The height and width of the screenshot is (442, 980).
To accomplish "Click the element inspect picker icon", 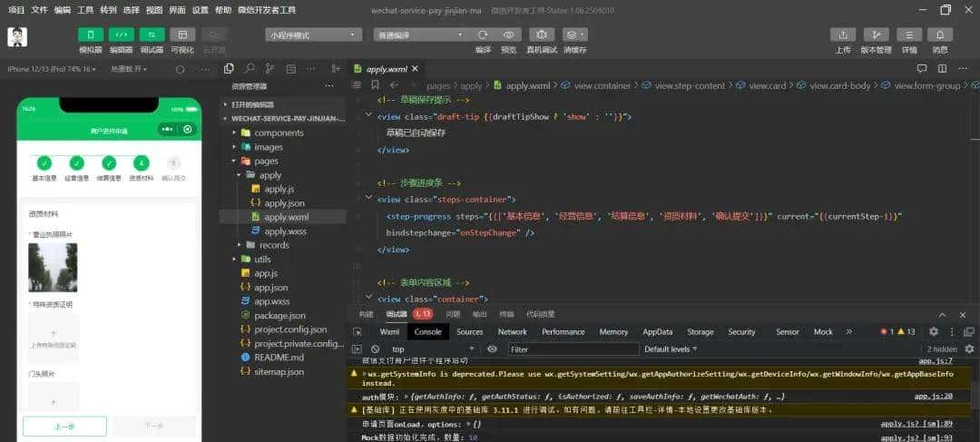I will click(357, 332).
